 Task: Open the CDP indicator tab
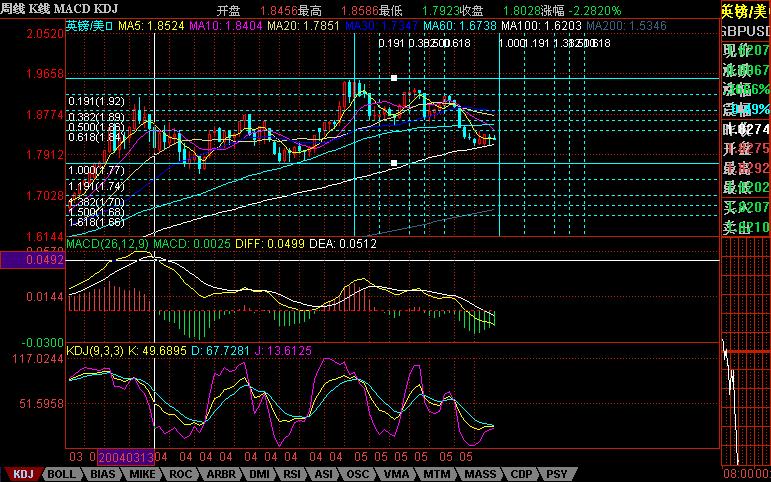[521, 474]
